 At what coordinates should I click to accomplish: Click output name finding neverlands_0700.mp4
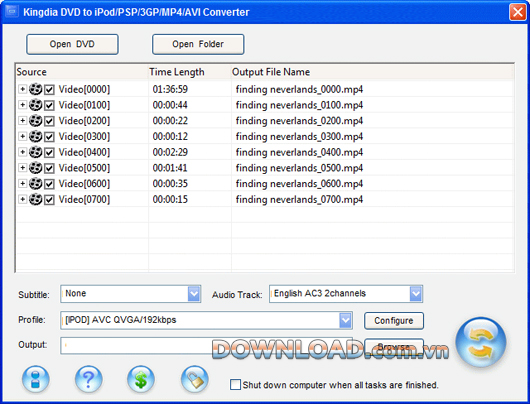(x=299, y=199)
